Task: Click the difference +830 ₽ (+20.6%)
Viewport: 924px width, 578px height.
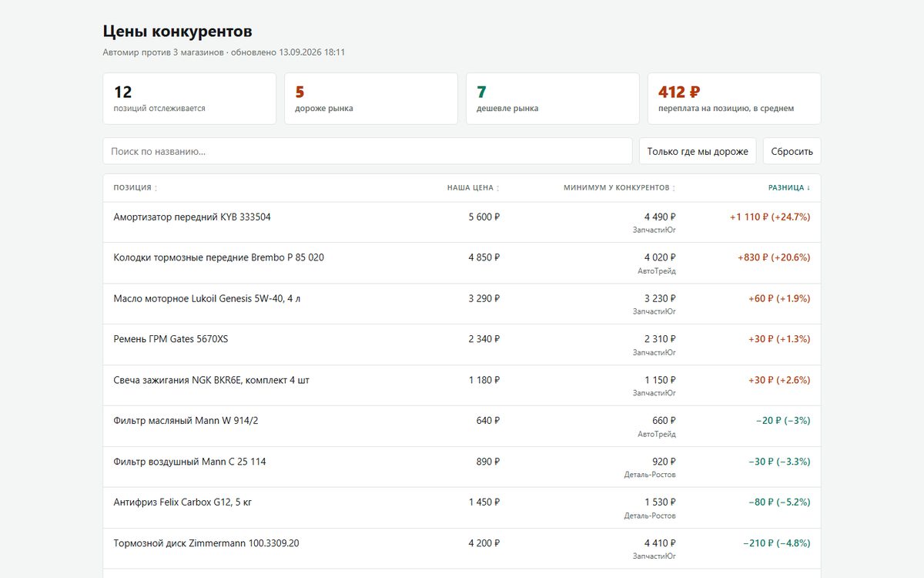Action: pos(774,257)
